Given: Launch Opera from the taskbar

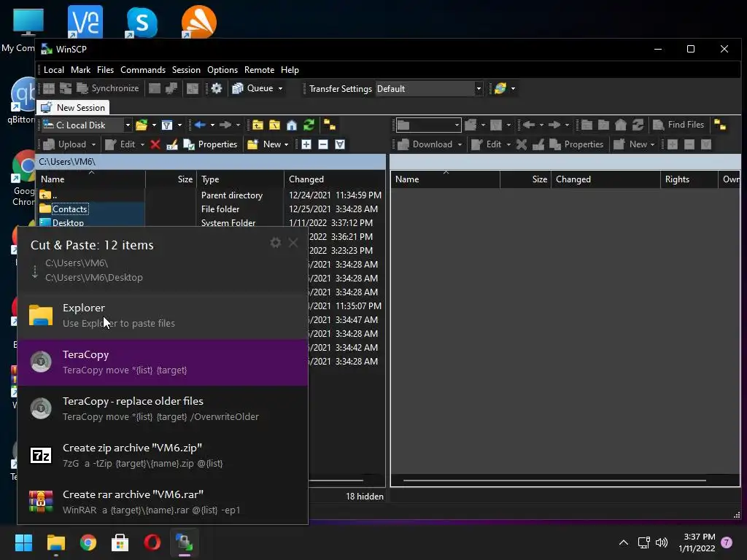Looking at the screenshot, I should coord(152,542).
